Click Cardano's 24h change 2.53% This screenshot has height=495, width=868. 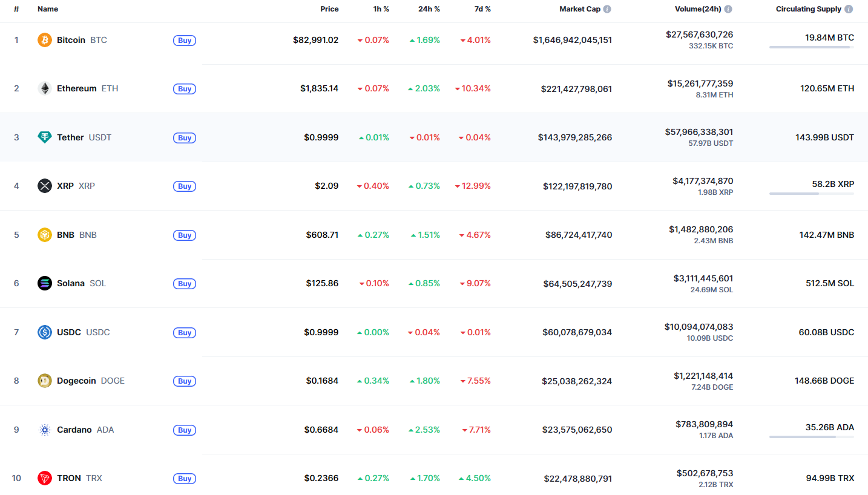(x=424, y=430)
